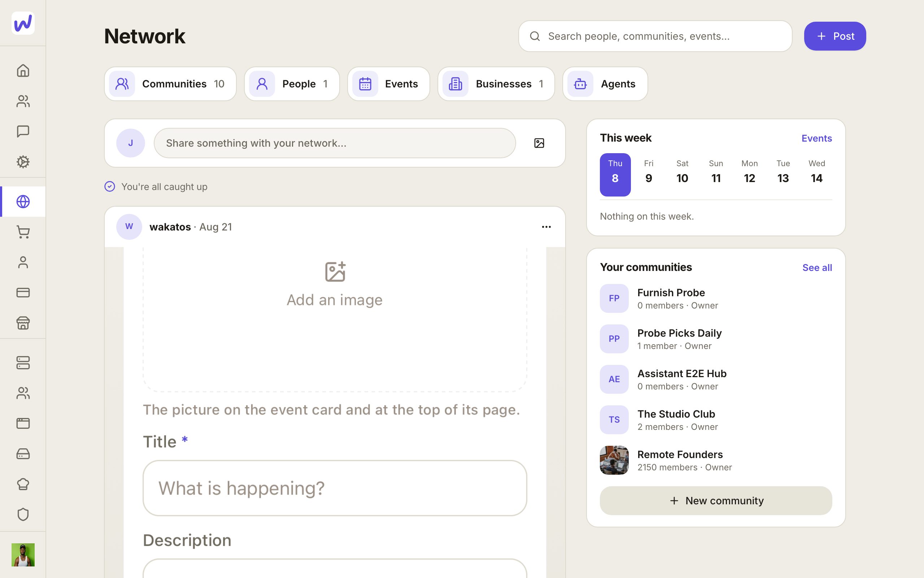Screen dimensions: 924x578
Task: Open the home icon in sidebar
Action: coord(23,71)
